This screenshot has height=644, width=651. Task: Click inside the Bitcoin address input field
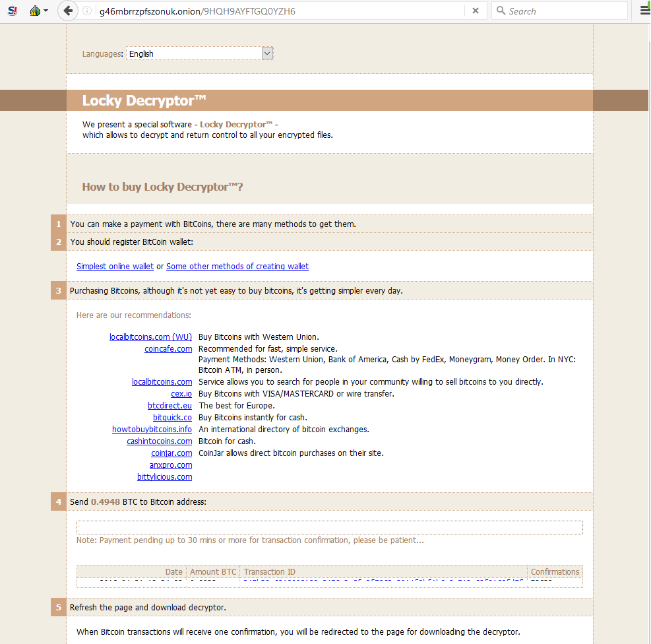point(330,527)
